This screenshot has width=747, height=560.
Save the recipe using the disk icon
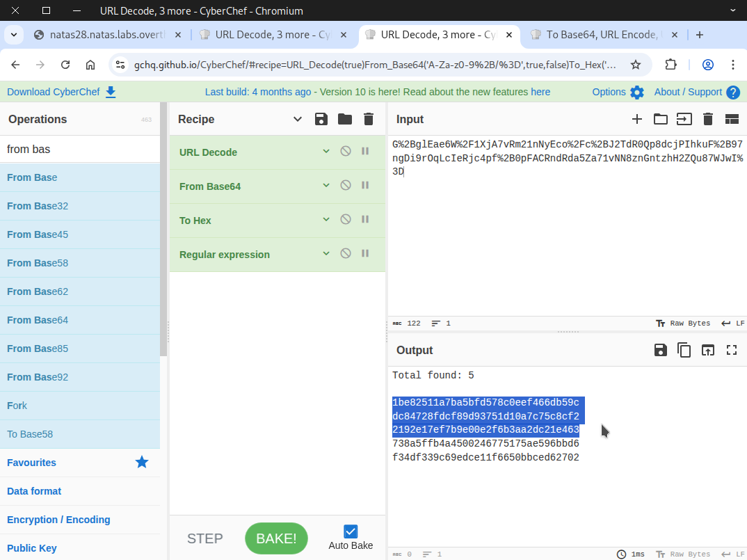pos(321,119)
